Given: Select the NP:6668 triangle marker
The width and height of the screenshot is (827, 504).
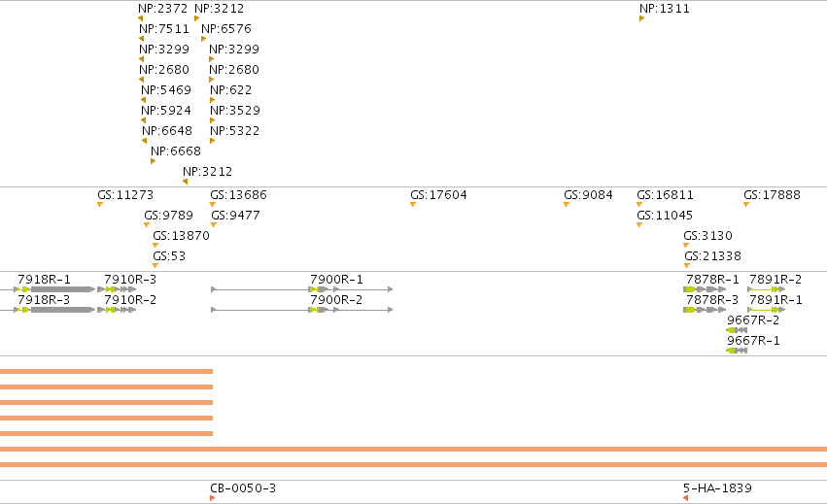Looking at the screenshot, I should [153, 161].
